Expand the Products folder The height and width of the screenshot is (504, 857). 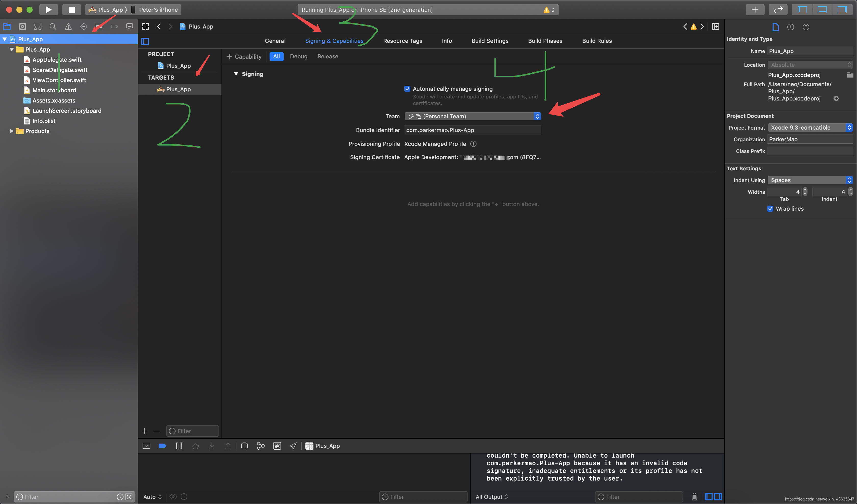11,131
